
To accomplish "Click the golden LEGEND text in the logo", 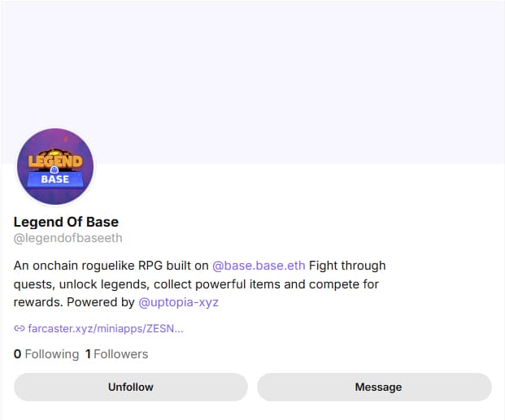I will (x=55, y=158).
